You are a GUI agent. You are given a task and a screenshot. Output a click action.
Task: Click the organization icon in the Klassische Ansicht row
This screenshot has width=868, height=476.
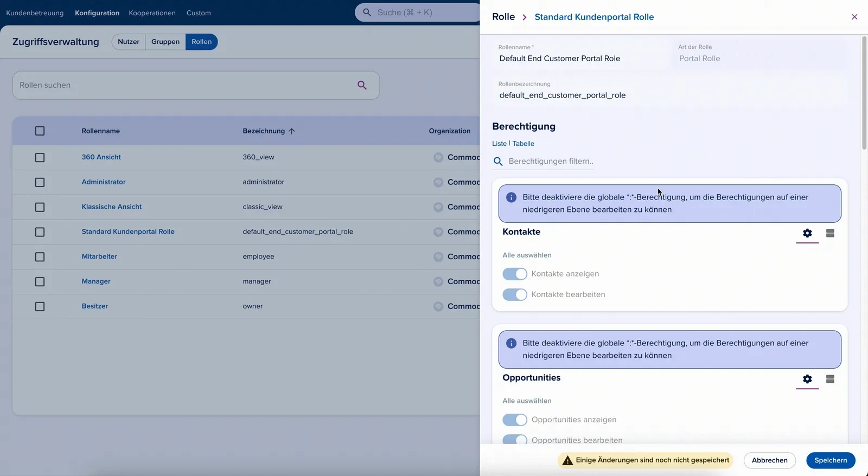[x=438, y=207]
